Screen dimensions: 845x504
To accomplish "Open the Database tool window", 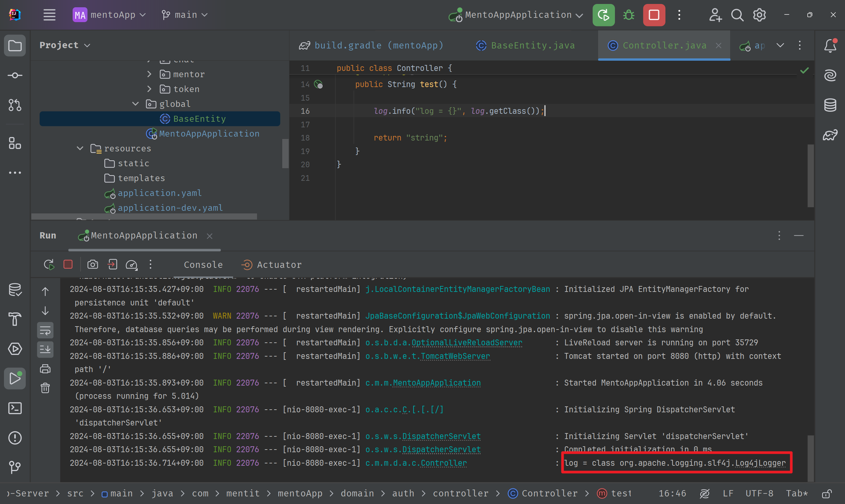I will tap(830, 105).
